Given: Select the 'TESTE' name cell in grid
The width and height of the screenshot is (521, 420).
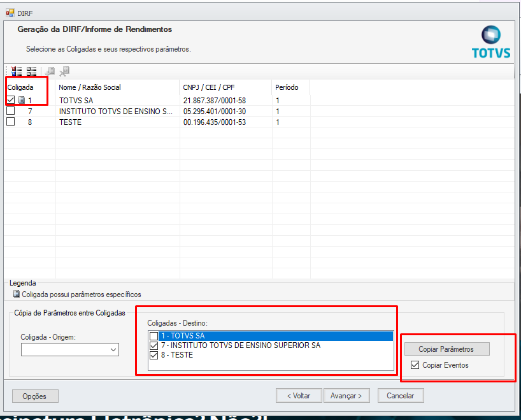Looking at the screenshot, I should click(71, 122).
